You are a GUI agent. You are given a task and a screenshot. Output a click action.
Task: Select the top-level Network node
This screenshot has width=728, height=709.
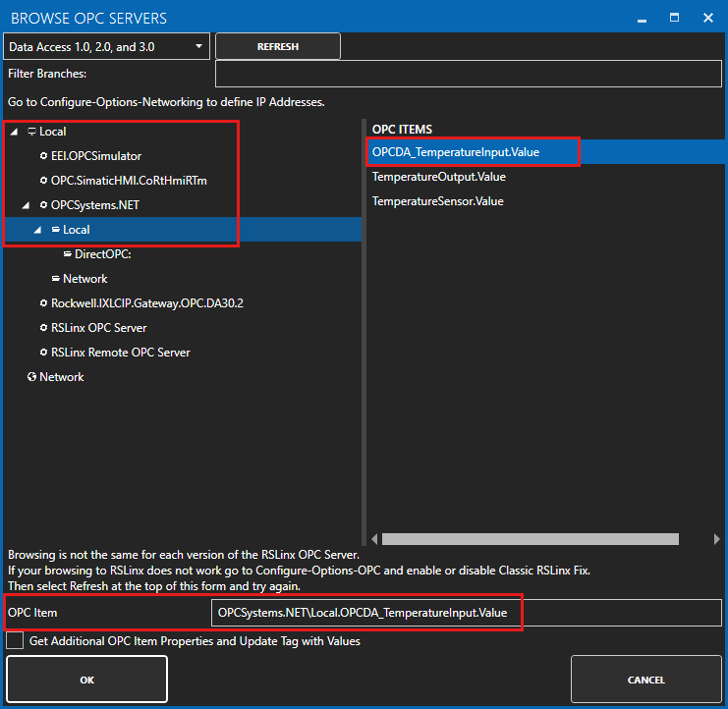point(61,377)
